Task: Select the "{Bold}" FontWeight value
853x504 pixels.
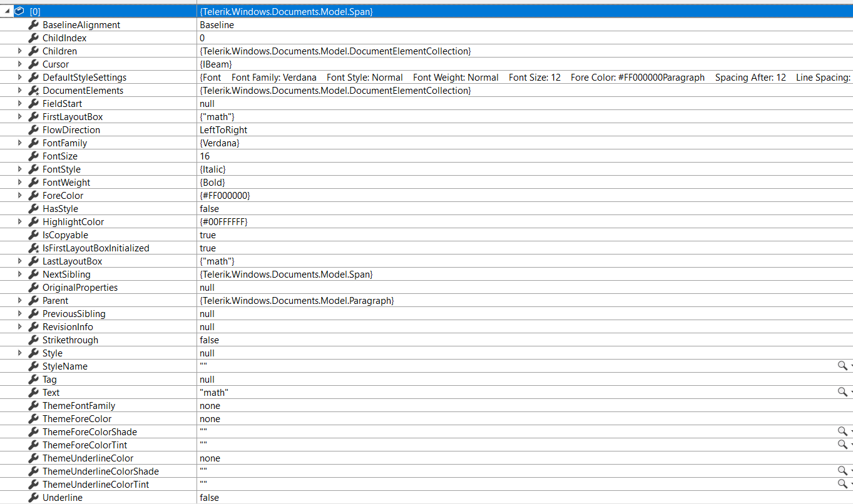Action: tap(212, 183)
